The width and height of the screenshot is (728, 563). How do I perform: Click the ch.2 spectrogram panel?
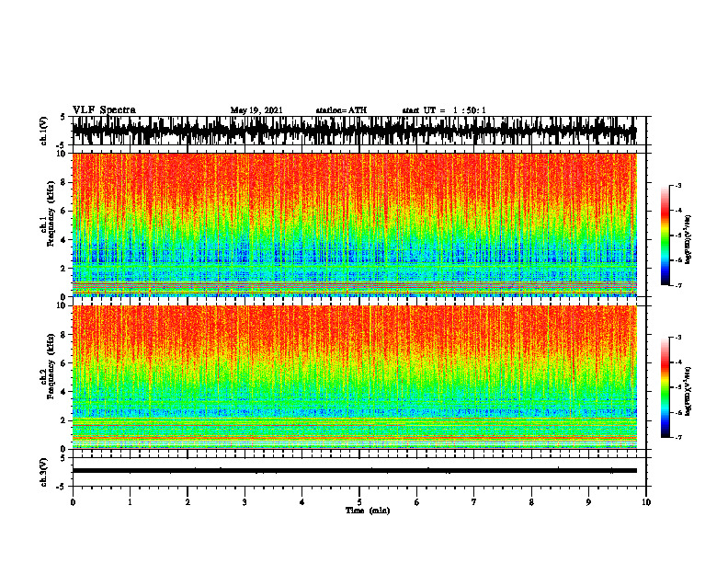[x=355, y=377]
